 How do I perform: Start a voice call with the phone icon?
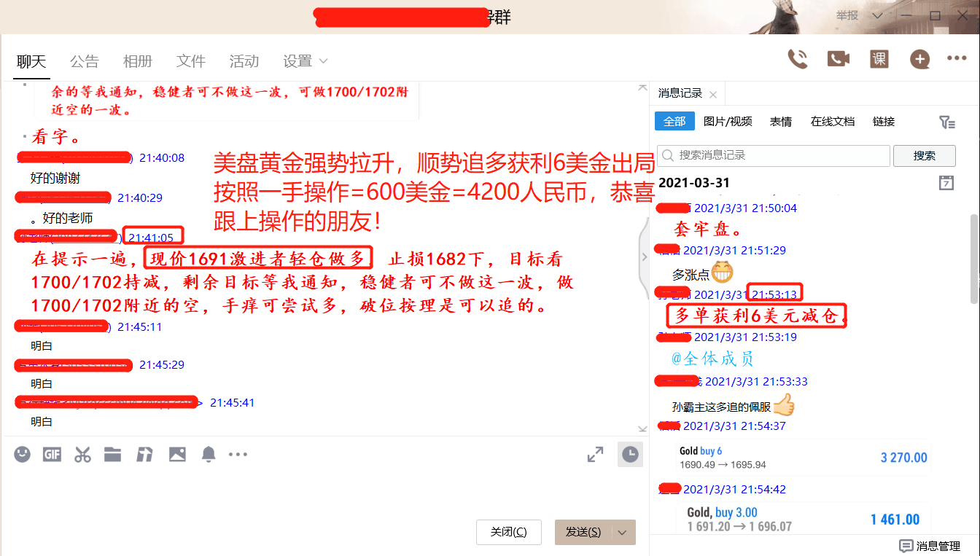[798, 60]
